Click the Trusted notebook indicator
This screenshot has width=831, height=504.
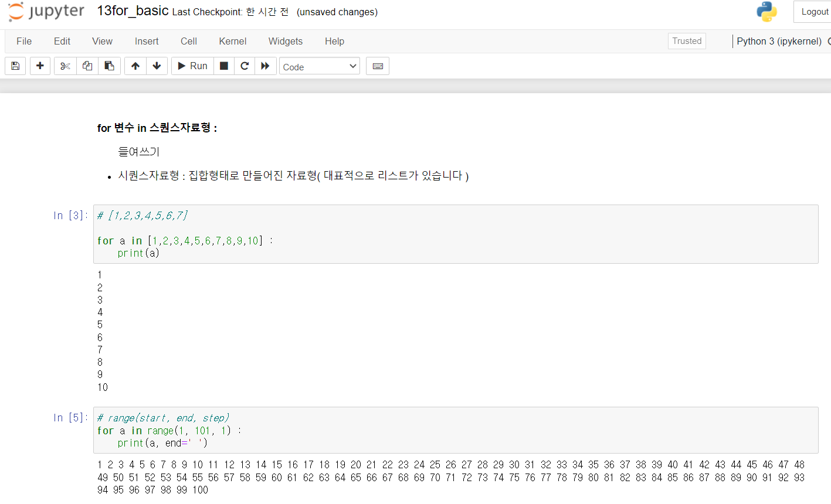686,41
